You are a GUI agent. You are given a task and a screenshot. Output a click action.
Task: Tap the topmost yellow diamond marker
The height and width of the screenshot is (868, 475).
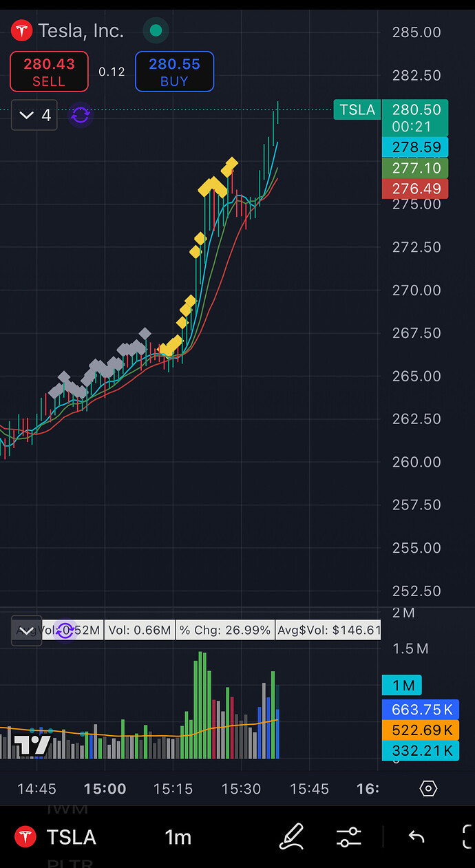coord(232,163)
